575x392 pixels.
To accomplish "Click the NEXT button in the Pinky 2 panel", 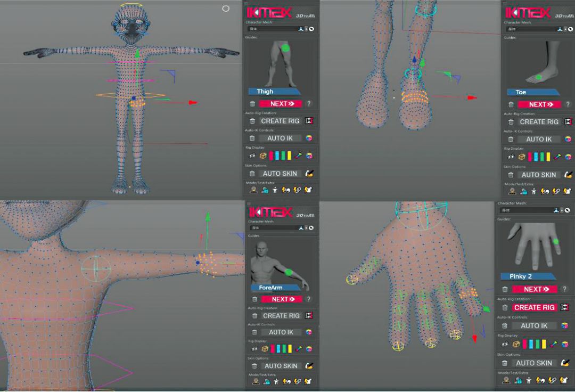I will point(535,289).
